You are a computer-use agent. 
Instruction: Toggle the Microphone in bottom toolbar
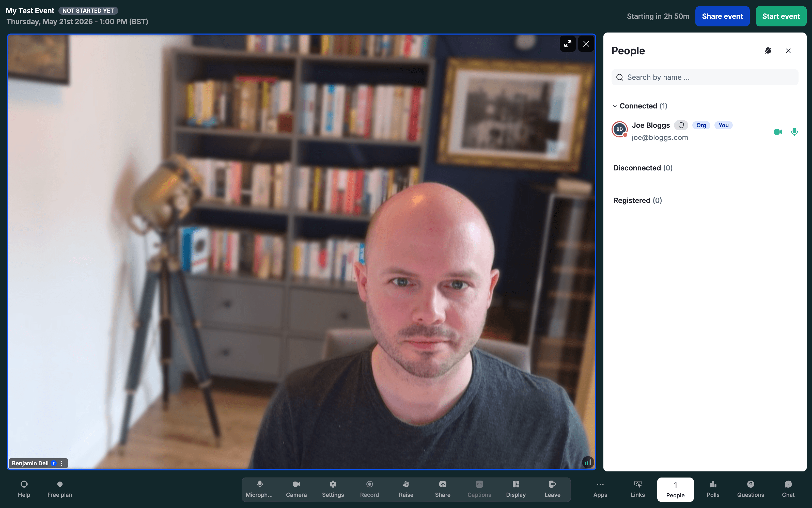point(259,489)
